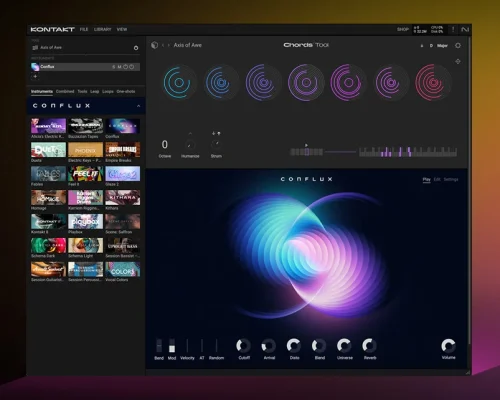The image size is (500, 400).
Task: Solo the Conflux instrument with S
Action: pos(114,67)
